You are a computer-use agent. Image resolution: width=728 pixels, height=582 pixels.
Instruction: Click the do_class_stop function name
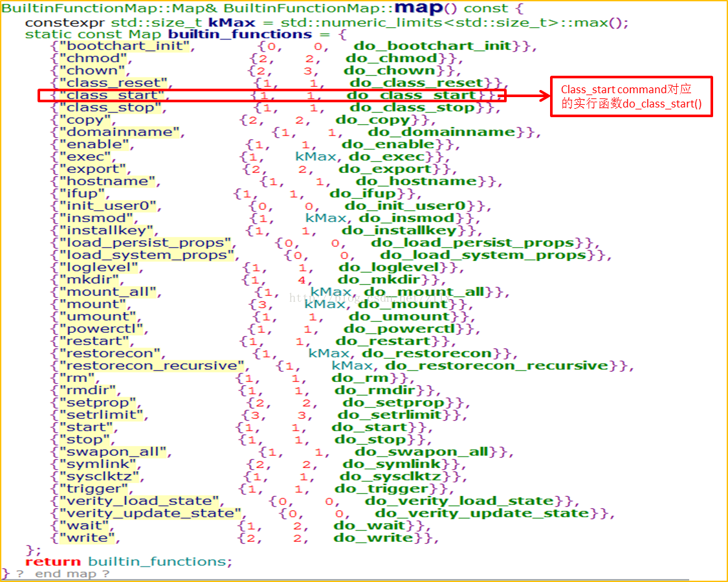click(412, 107)
